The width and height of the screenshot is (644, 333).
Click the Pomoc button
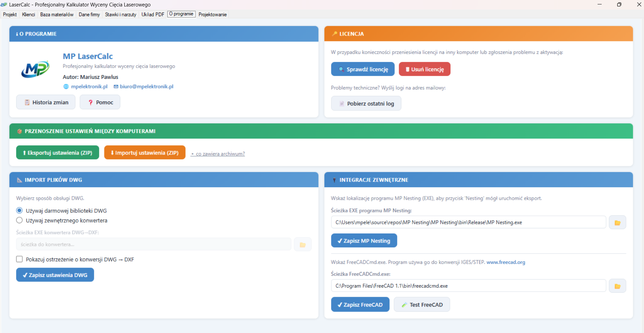coord(100,102)
